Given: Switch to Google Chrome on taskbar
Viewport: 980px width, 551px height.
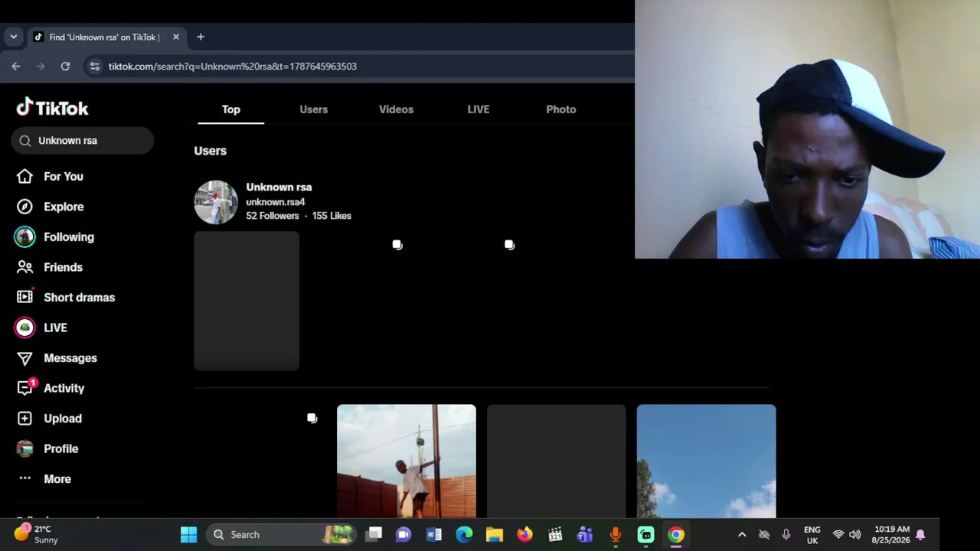Looking at the screenshot, I should click(676, 535).
